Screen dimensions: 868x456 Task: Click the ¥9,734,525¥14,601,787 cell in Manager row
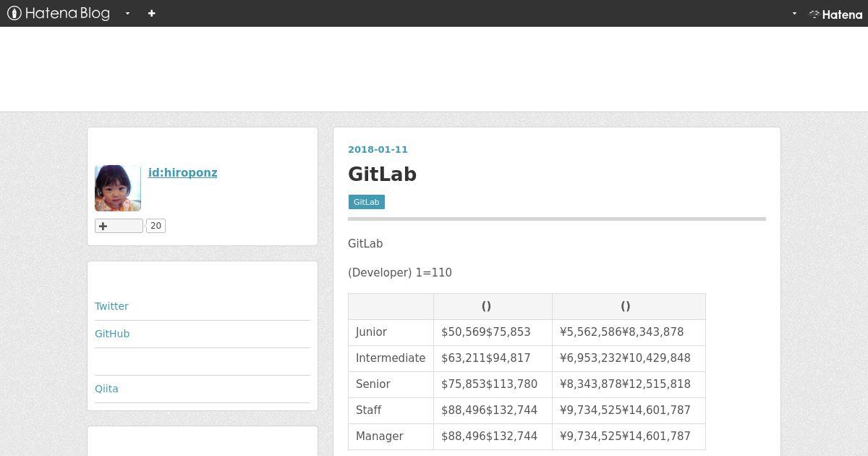(629, 436)
